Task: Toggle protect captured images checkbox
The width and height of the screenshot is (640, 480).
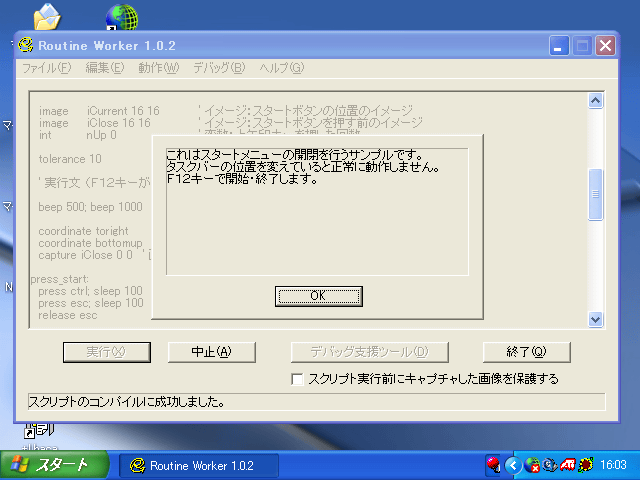Action: pyautogui.click(x=297, y=379)
